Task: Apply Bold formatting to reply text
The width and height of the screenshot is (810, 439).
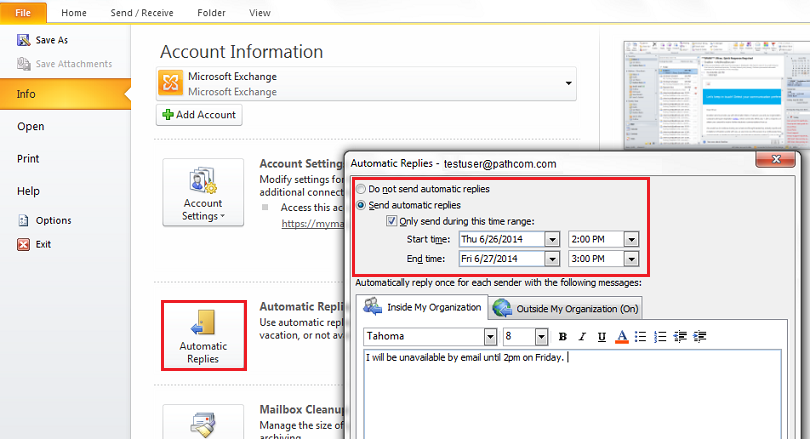Action: pos(563,337)
